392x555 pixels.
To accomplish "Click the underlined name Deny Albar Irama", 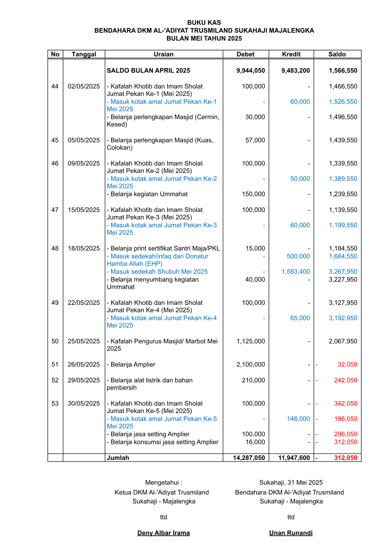I will 163,533.
